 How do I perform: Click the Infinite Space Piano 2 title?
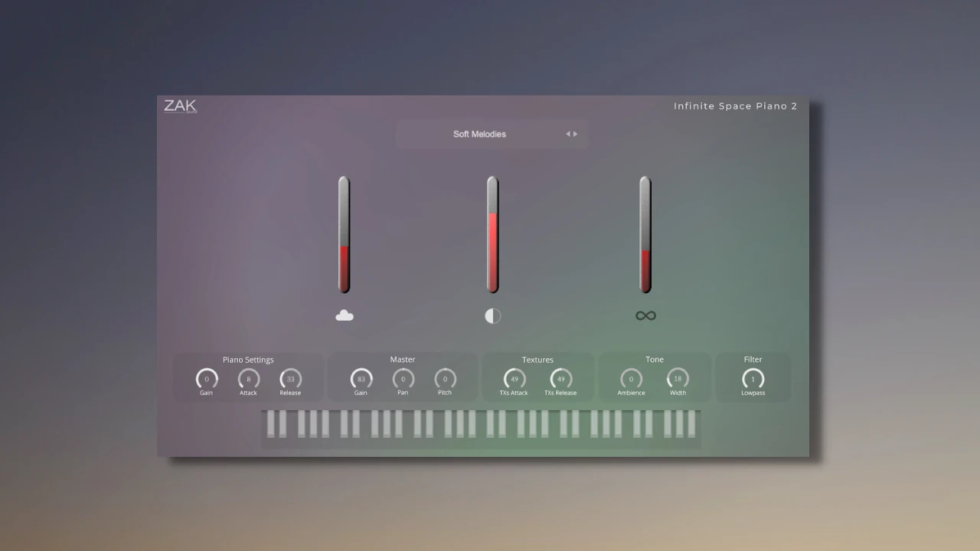[734, 106]
